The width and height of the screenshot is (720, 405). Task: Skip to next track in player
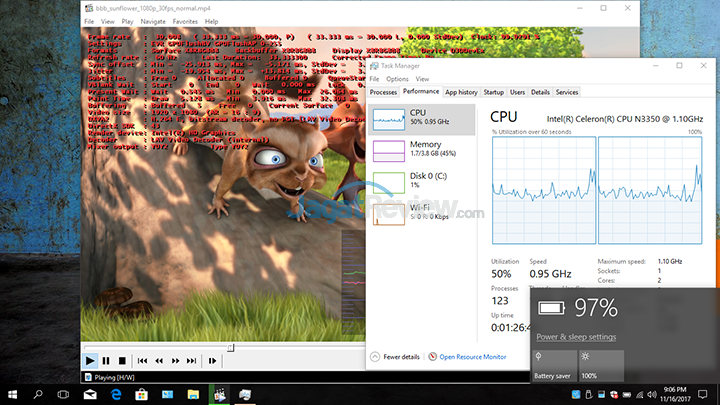191,360
